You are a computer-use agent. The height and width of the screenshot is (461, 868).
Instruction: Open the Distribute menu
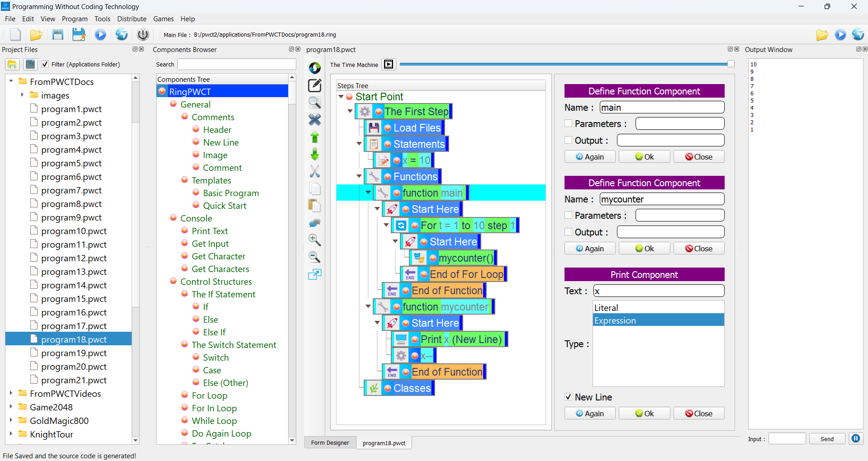(x=131, y=19)
